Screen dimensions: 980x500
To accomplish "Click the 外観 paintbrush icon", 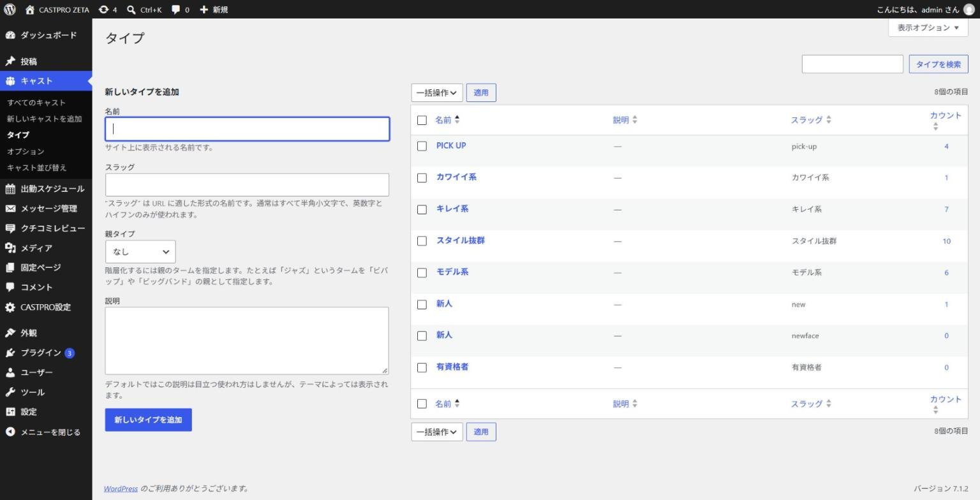I will click(x=10, y=333).
